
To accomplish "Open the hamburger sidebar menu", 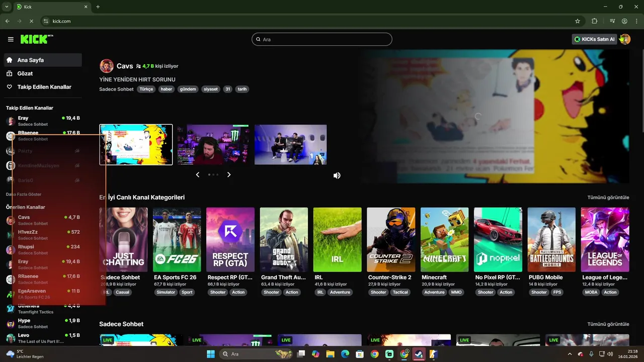I will (x=11, y=39).
